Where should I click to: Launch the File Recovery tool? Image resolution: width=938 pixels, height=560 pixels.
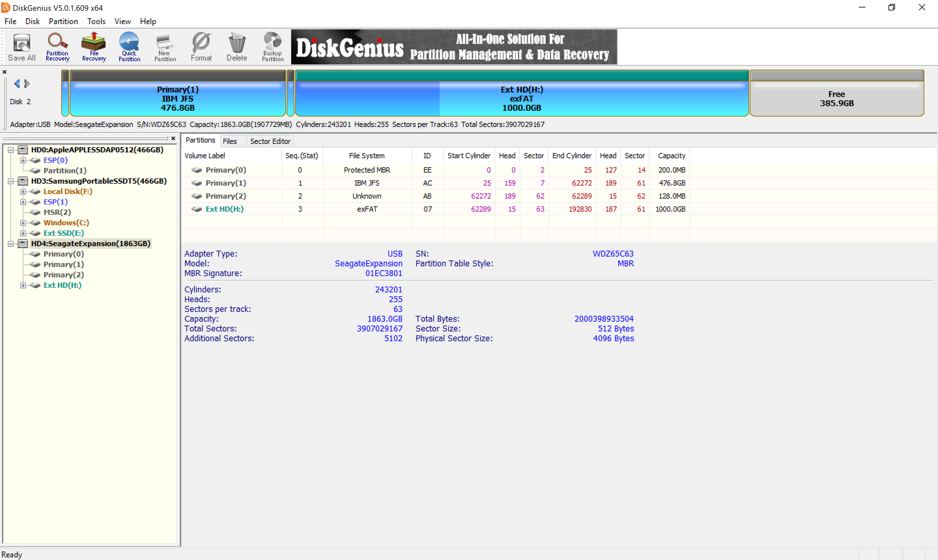pos(93,47)
